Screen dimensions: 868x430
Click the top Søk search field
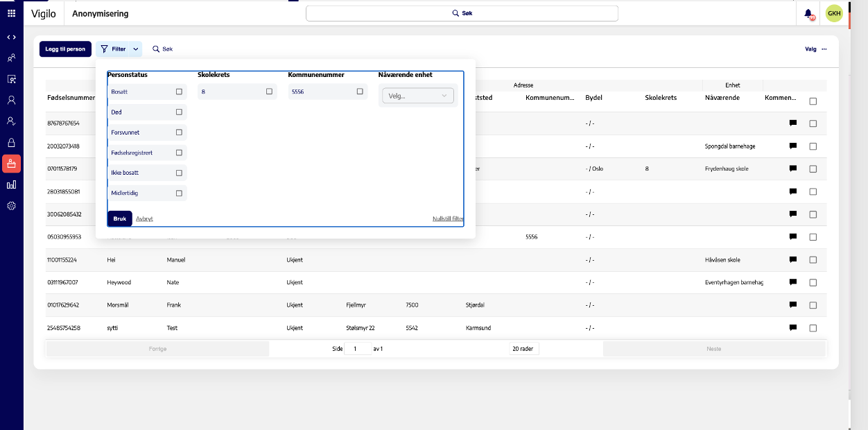point(462,13)
